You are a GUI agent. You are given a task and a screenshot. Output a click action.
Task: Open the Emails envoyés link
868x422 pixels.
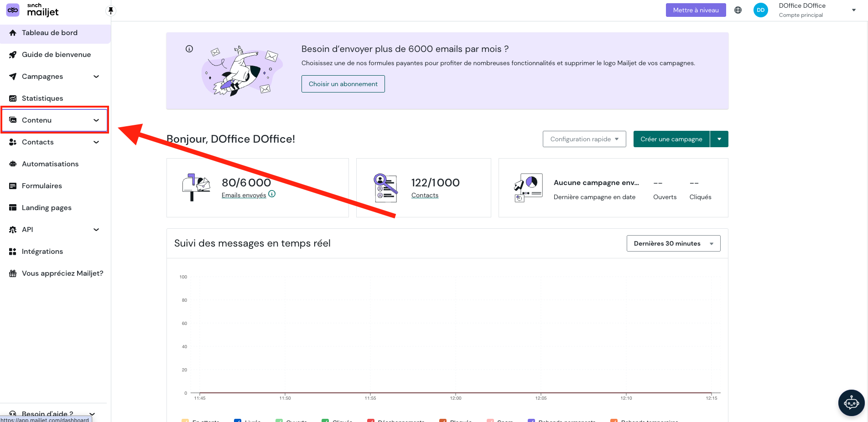(x=244, y=195)
